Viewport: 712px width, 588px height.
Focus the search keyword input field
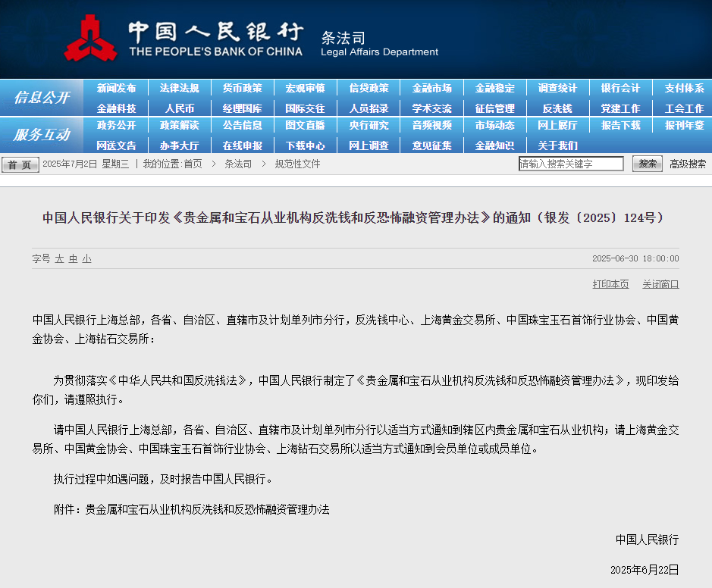tap(571, 164)
